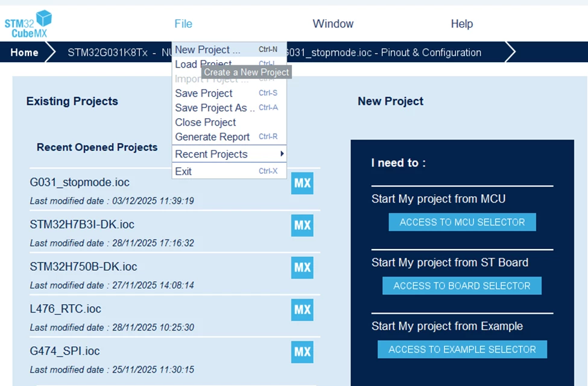Click the STM32G031K8Tx breadcrumb
The image size is (588, 386).
coord(107,52)
